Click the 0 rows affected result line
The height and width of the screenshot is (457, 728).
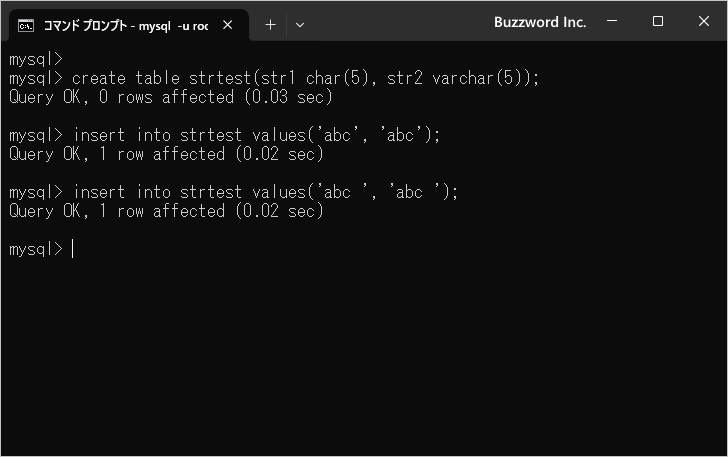click(x=171, y=97)
